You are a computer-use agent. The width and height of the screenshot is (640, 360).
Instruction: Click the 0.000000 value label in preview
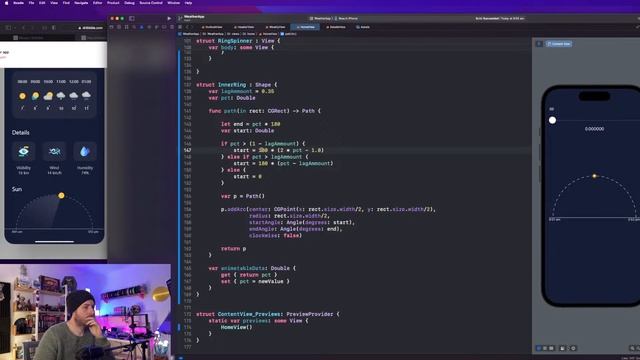click(594, 129)
